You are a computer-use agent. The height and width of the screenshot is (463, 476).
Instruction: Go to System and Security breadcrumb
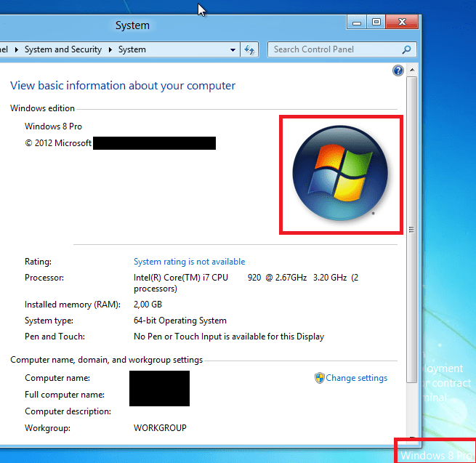point(62,49)
